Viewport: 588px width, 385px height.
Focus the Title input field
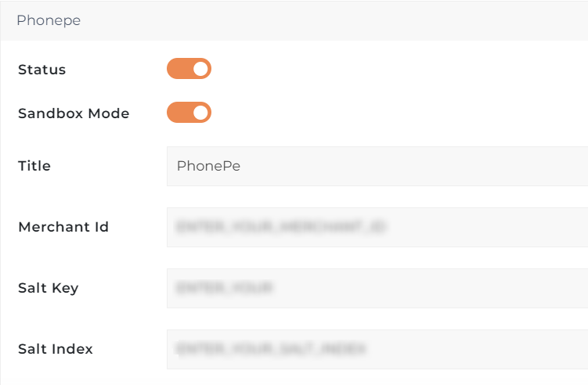pyautogui.click(x=376, y=166)
